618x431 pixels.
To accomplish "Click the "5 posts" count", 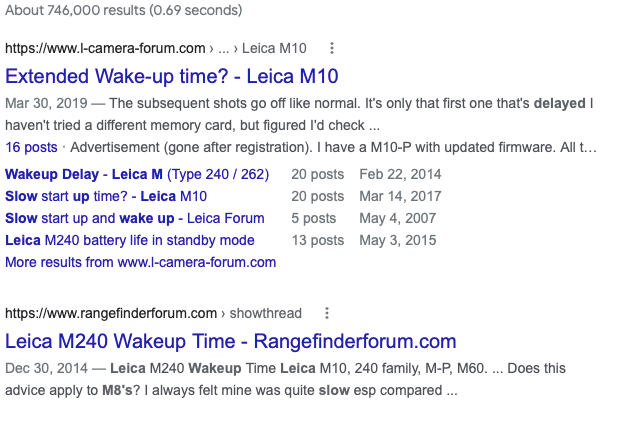I will pyautogui.click(x=313, y=218).
